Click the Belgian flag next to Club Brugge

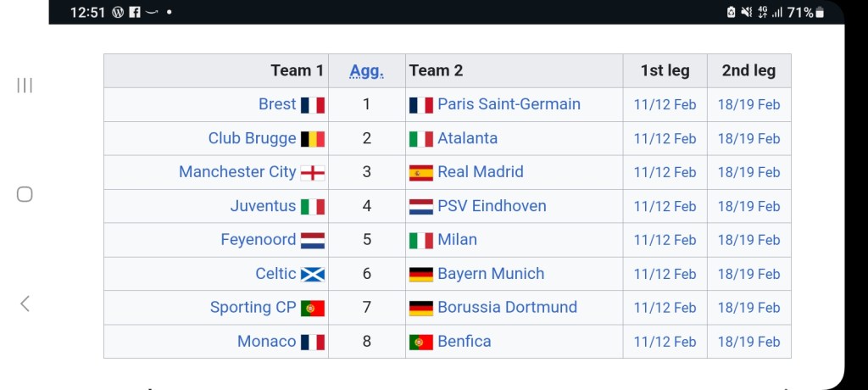point(313,139)
